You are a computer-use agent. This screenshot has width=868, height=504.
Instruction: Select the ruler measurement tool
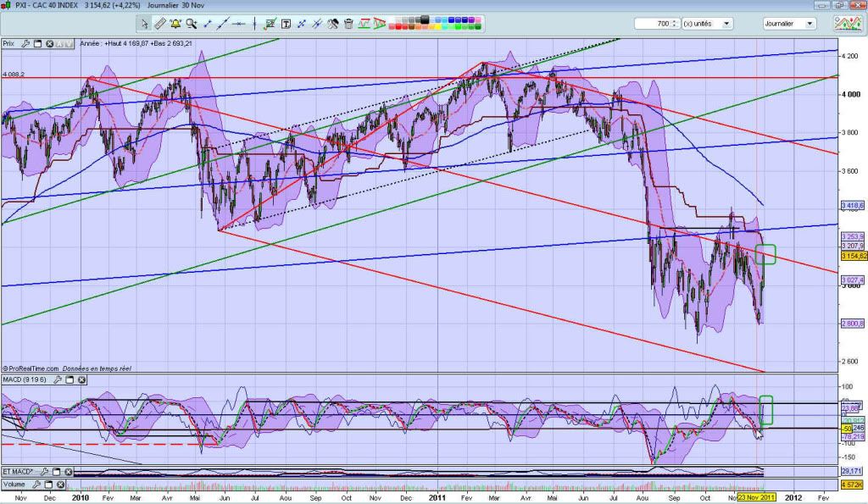pos(161,24)
